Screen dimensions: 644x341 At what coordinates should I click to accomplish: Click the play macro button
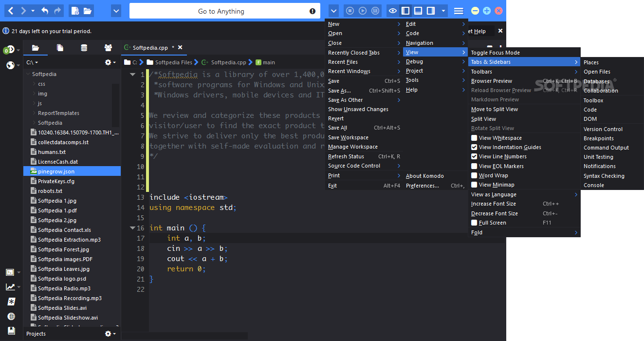tap(363, 11)
